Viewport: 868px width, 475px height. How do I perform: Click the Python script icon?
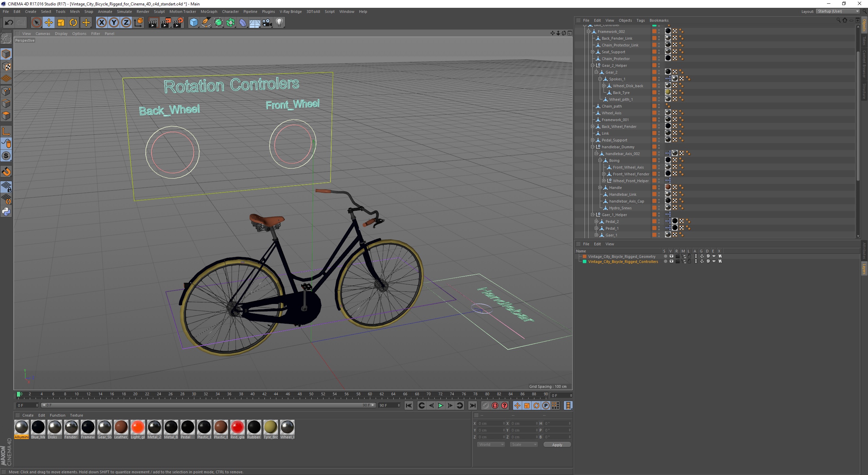point(6,212)
